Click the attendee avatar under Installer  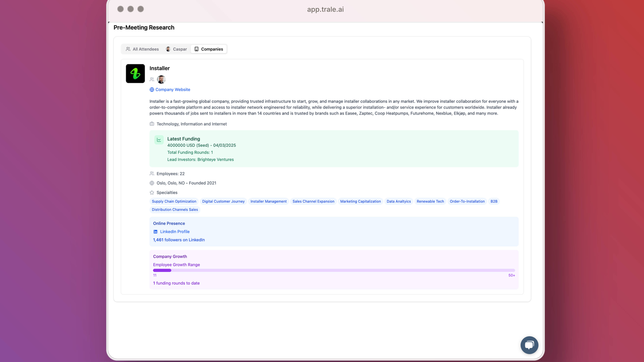pos(161,79)
